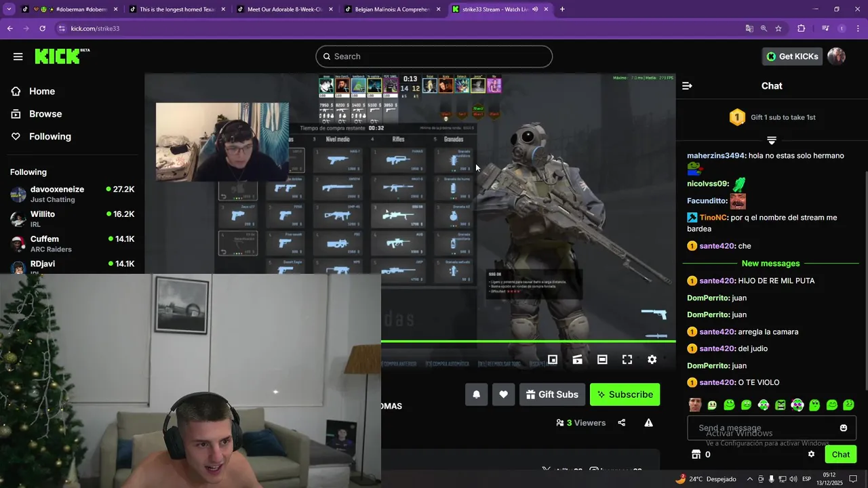This screenshot has width=868, height=488.
Task: Report the stream with warning icon
Action: [x=649, y=423]
